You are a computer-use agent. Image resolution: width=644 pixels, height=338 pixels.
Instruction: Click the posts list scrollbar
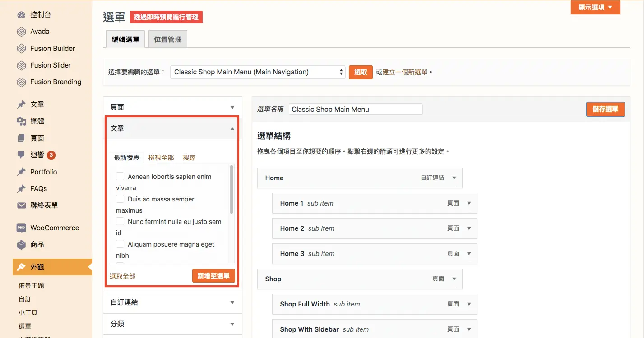click(x=232, y=189)
